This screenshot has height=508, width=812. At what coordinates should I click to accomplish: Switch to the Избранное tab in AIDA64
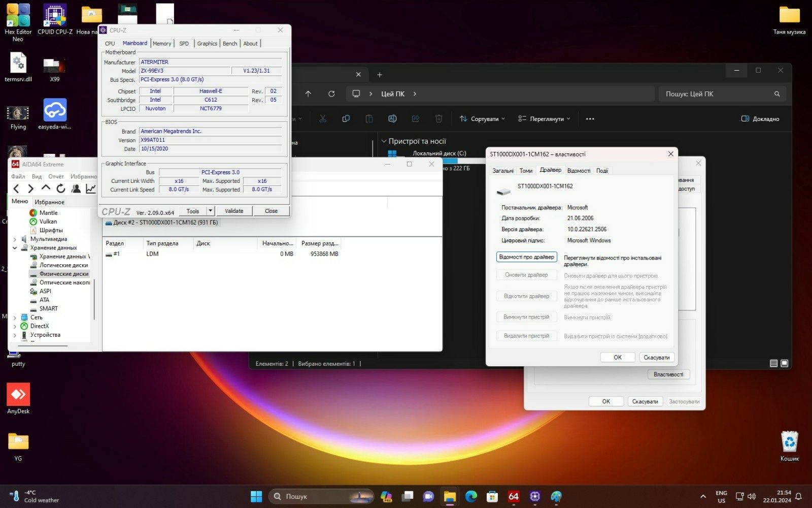tap(49, 202)
